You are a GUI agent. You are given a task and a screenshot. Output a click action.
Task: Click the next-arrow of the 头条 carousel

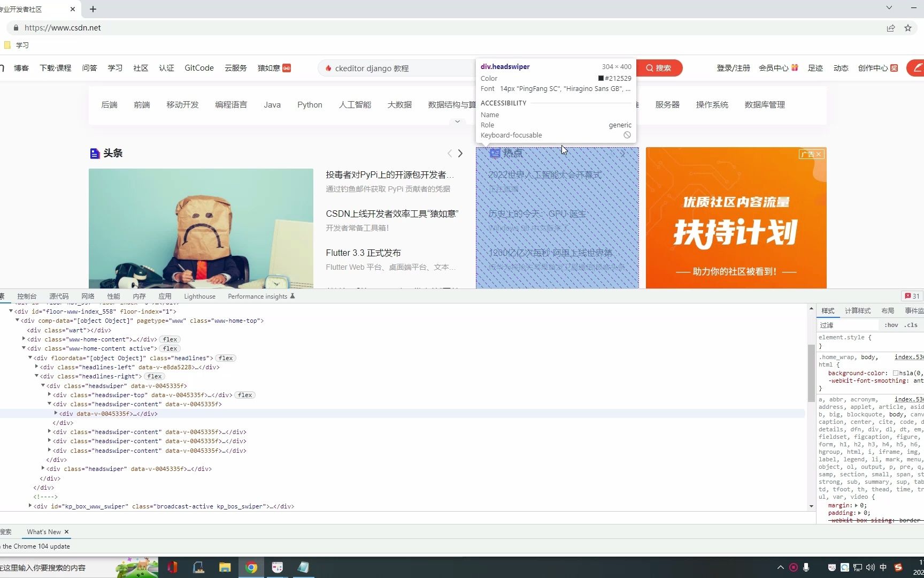[x=460, y=153]
